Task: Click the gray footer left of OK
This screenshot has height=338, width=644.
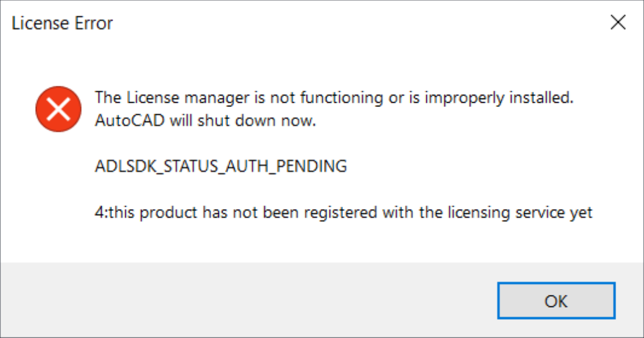Action: pyautogui.click(x=243, y=300)
